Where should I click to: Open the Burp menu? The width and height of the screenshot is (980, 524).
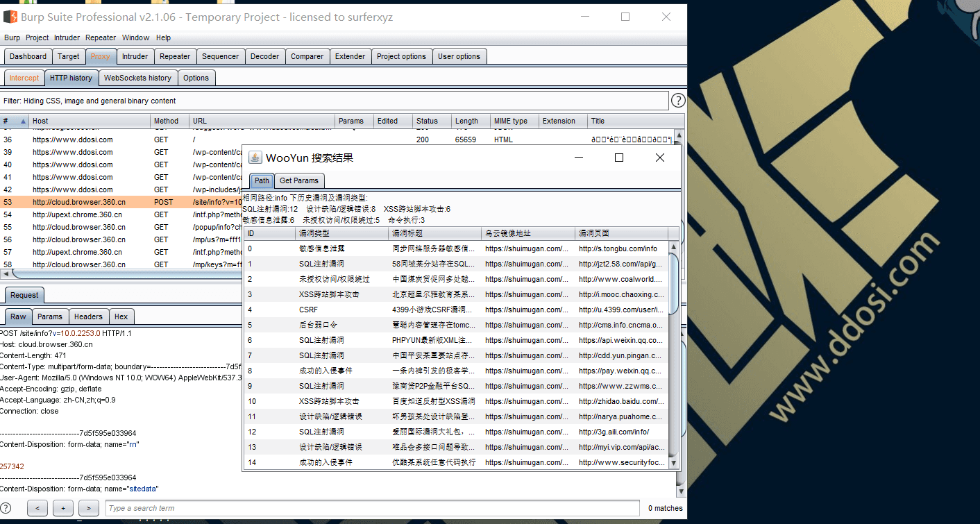coord(12,37)
